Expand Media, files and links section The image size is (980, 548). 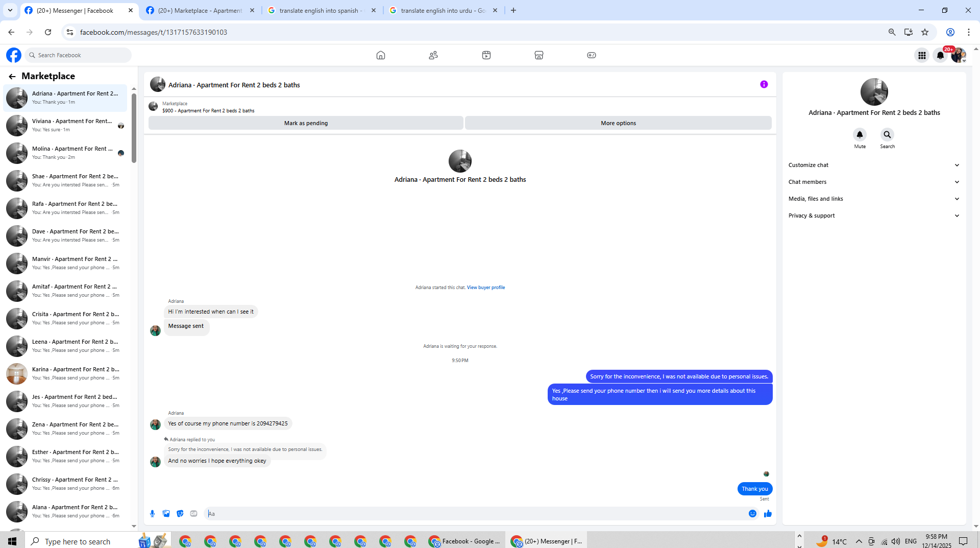(874, 199)
